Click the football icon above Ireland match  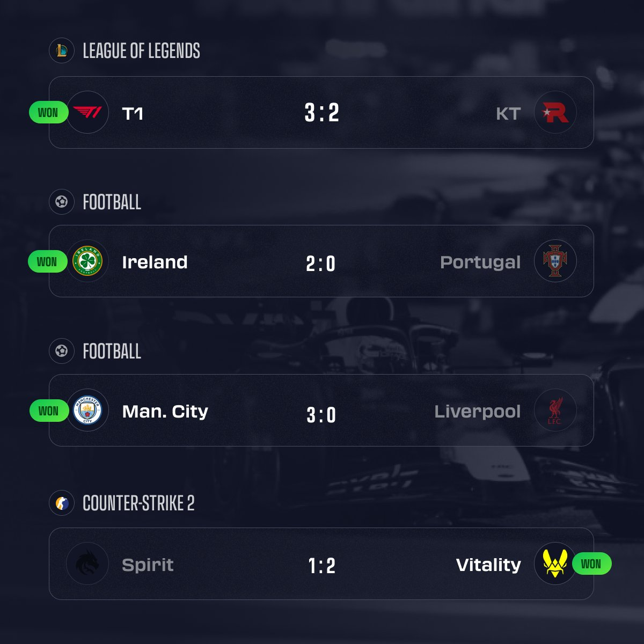click(61, 202)
